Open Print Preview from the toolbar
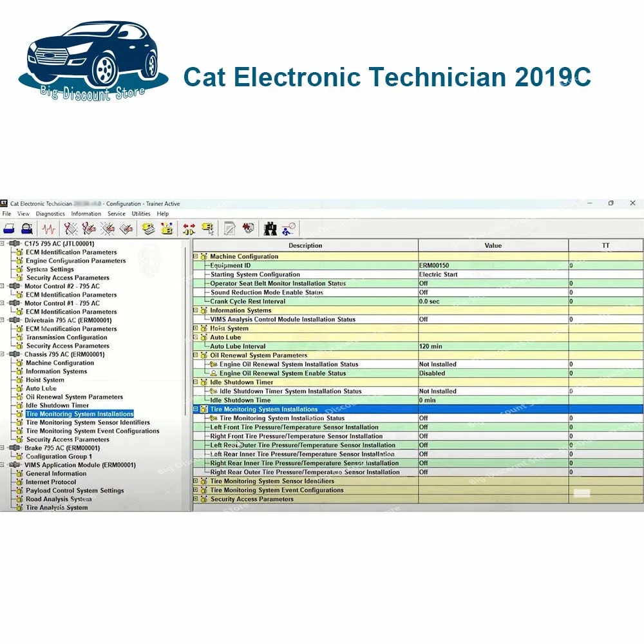 click(27, 229)
